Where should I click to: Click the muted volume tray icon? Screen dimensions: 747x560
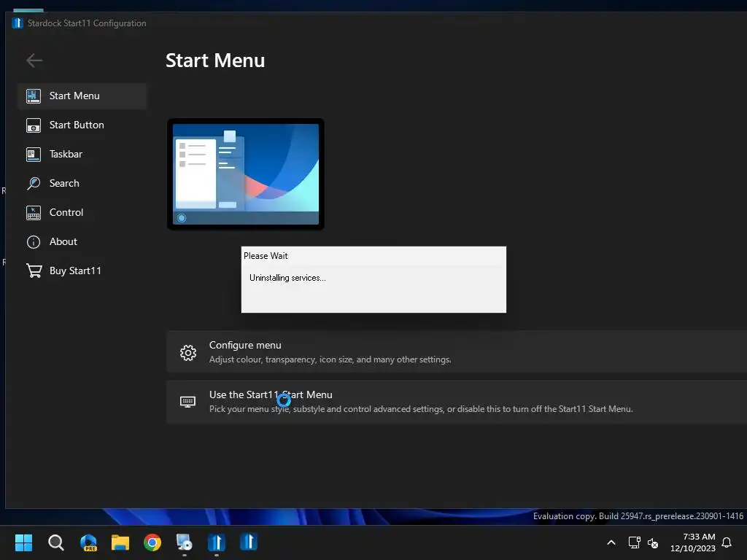tap(653, 542)
